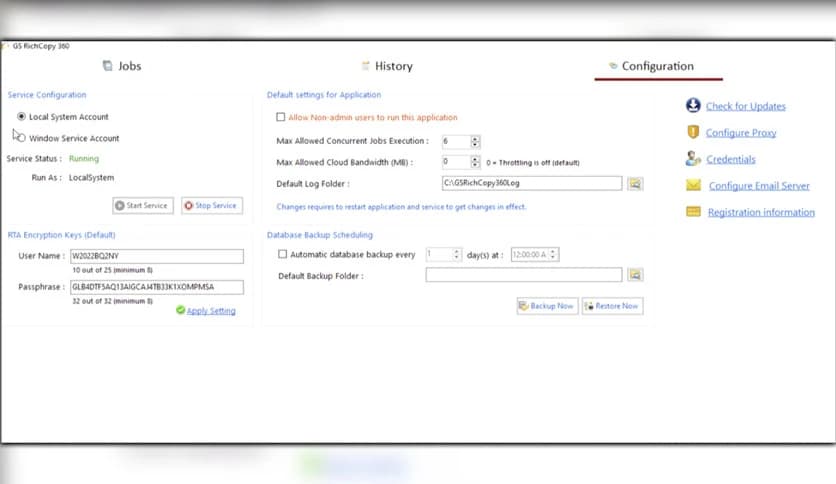
Task: Click the History tab icon
Action: (x=366, y=66)
